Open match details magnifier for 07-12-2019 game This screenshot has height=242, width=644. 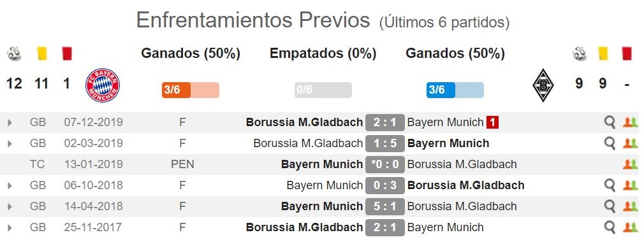[x=610, y=122]
